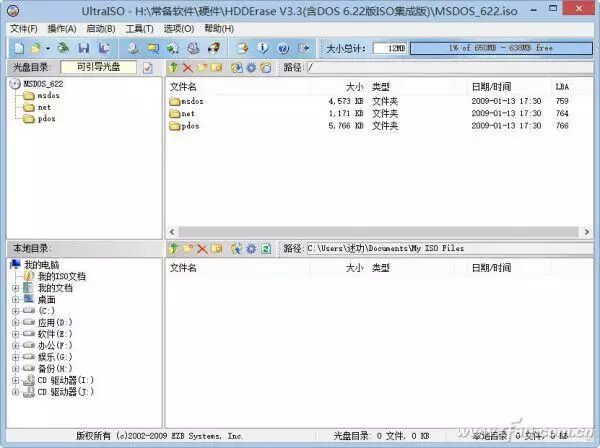The width and height of the screenshot is (600, 448).
Task: Click the document with star toolbar icon
Action: [243, 48]
